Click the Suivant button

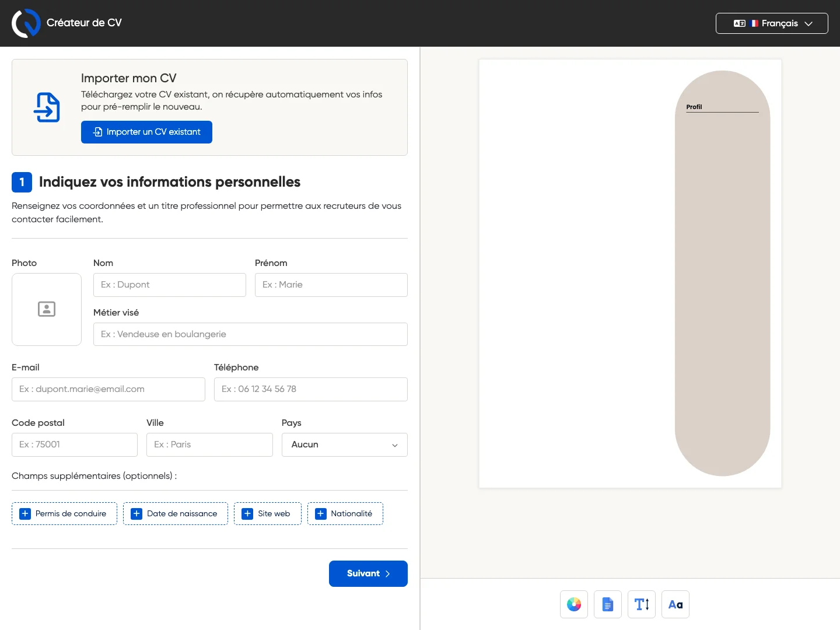click(x=368, y=573)
